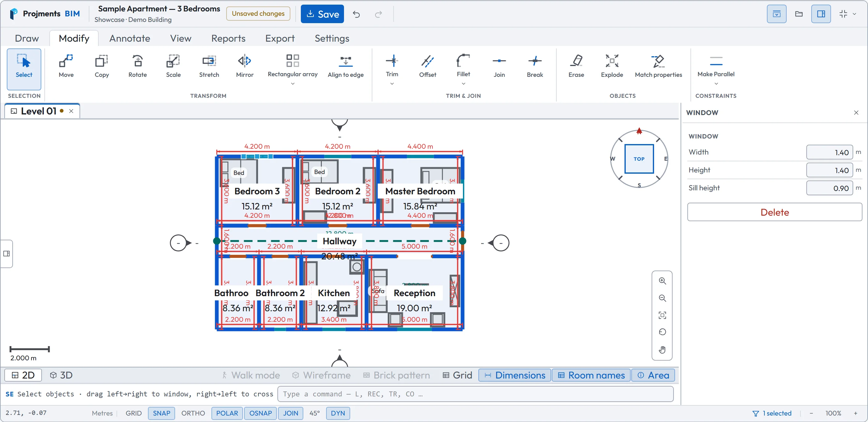Fit drawing to view
Screen dimensions: 868x422
pyautogui.click(x=662, y=315)
